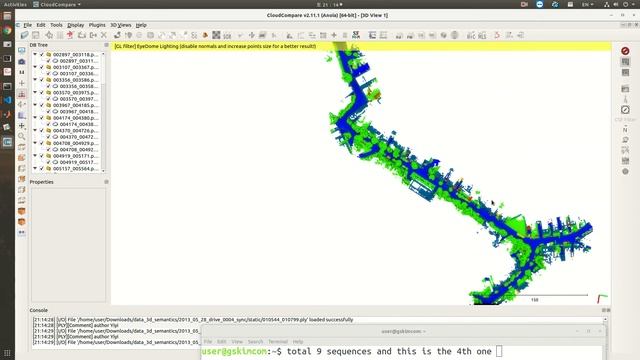
Task: Click Activities in the top bar
Action: 15,4
